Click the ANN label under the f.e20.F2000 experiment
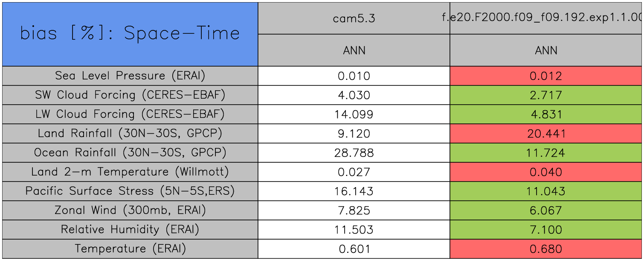The width and height of the screenshot is (644, 261). click(546, 50)
